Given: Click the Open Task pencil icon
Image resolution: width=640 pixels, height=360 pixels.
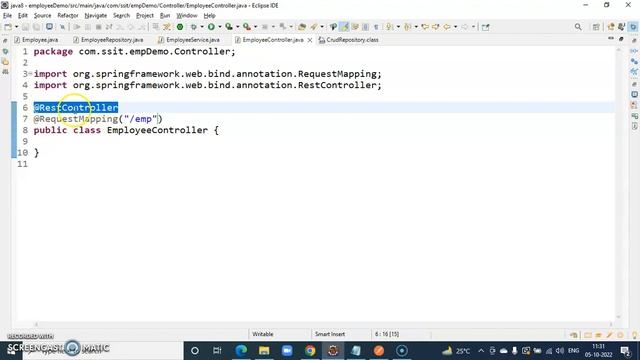Looking at the screenshot, I should (x=314, y=27).
